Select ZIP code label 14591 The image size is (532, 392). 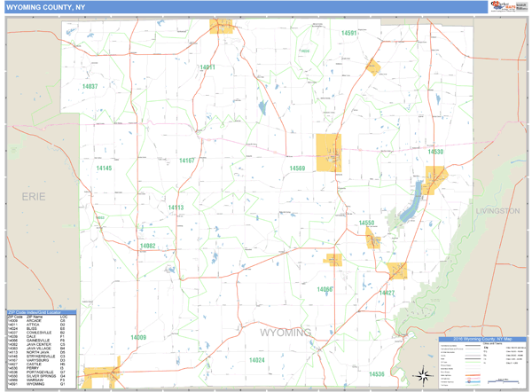coord(348,33)
